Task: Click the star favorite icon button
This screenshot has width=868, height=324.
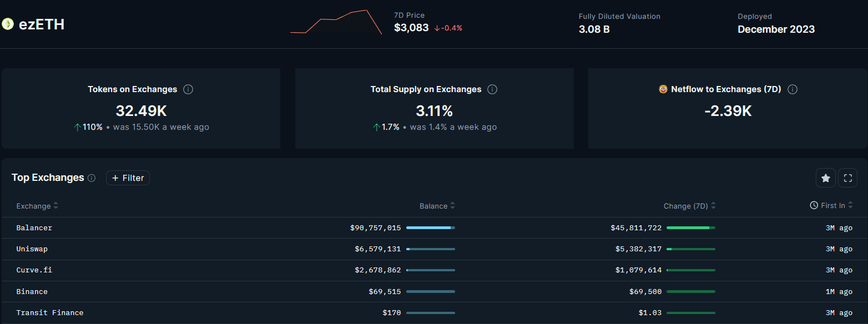Action: (x=825, y=178)
